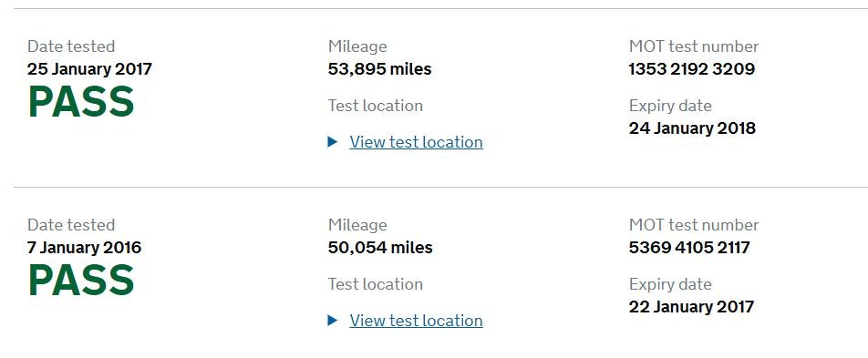Click the 53,895 miles mileage value
Screen dimensions: 868x358
(x=379, y=69)
